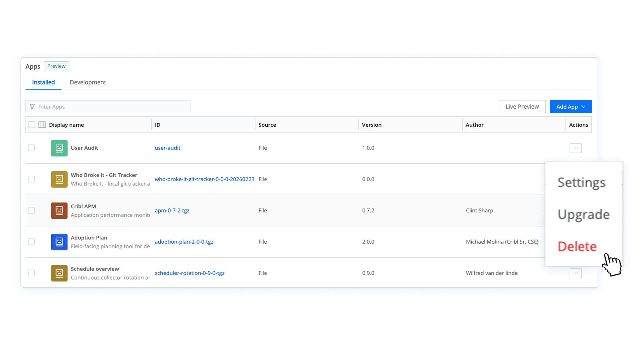The height and width of the screenshot is (362, 644).
Task: Click the Actions column header
Action: (579, 125)
